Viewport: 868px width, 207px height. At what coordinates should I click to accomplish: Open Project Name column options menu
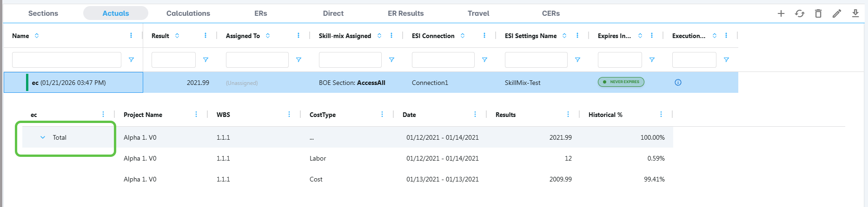pos(196,115)
